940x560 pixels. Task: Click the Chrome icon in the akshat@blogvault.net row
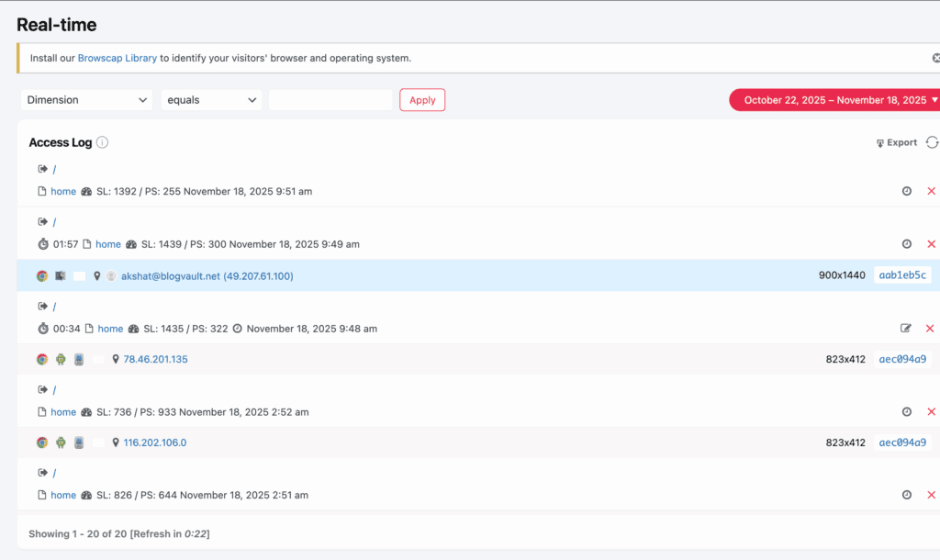pos(42,275)
